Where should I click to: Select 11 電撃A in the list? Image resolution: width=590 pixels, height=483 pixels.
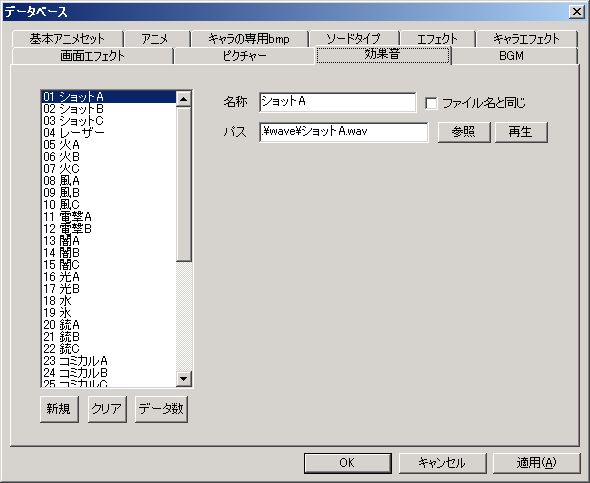(108, 217)
